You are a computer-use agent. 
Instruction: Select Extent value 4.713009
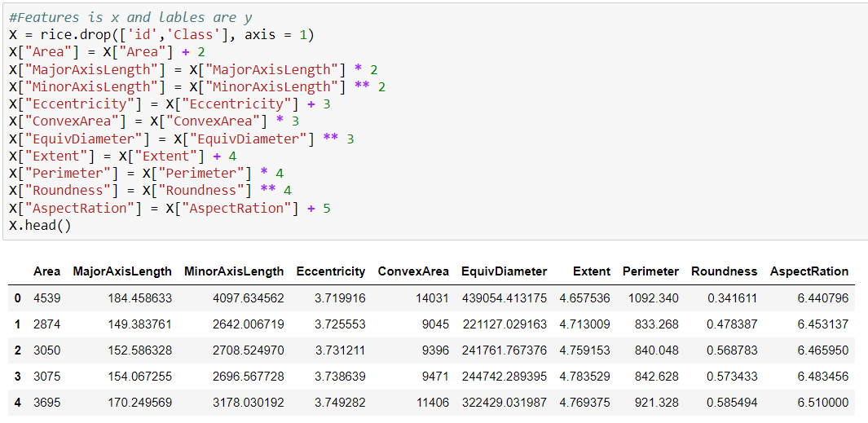point(585,324)
